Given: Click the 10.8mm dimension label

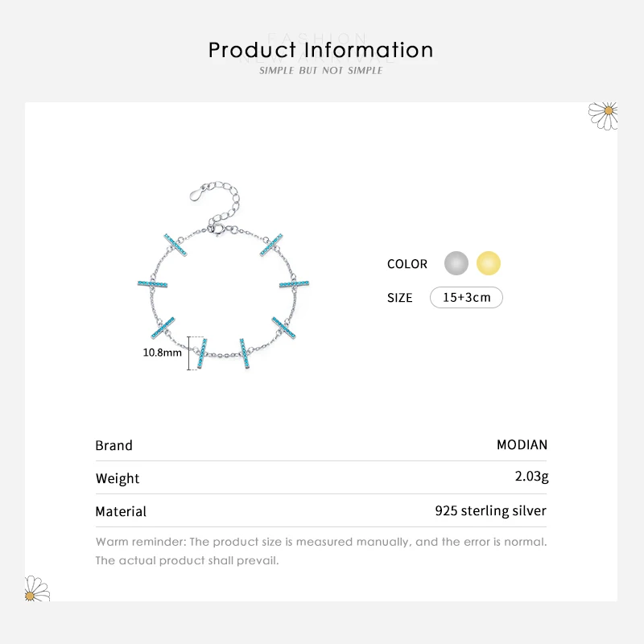Looking at the screenshot, I should click(163, 353).
